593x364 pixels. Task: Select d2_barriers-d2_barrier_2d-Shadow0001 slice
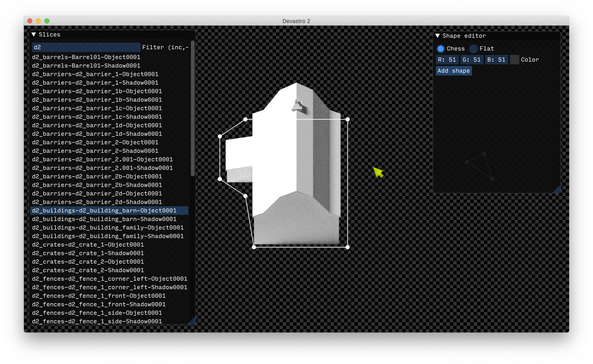pyautogui.click(x=110, y=202)
